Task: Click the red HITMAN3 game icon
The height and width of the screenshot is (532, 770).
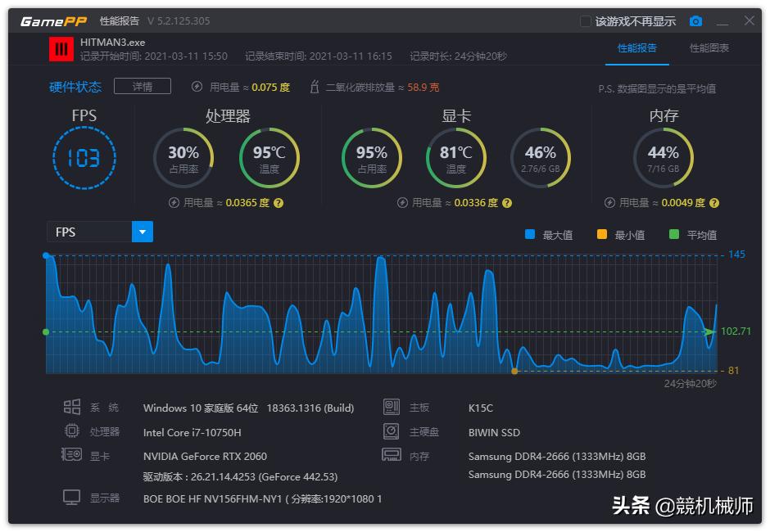Action: click(x=61, y=49)
